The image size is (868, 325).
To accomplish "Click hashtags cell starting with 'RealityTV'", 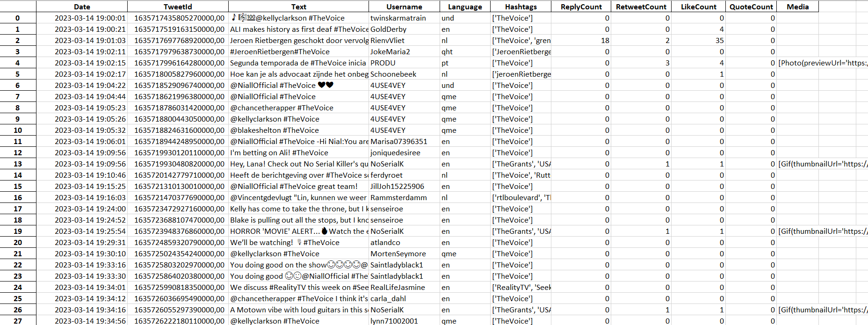I will pos(521,287).
